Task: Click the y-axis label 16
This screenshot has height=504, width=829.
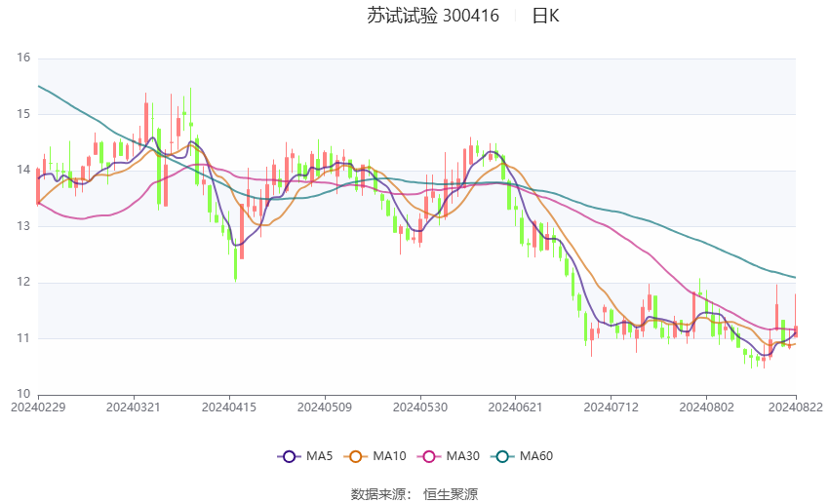Action: point(23,58)
